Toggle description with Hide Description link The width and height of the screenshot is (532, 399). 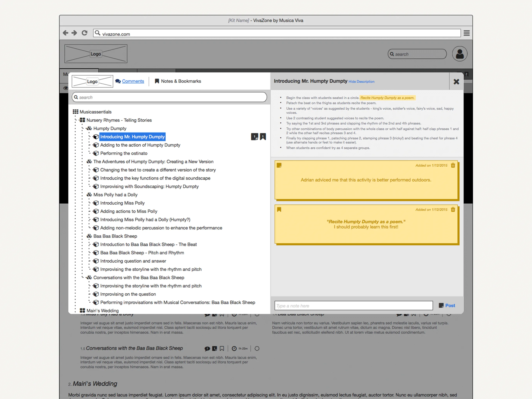[361, 82]
